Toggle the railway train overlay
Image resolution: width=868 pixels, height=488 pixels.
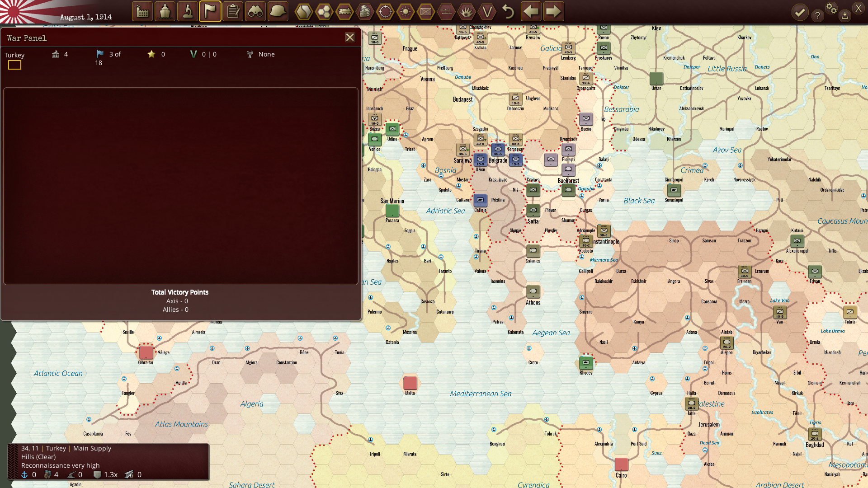[x=344, y=12]
